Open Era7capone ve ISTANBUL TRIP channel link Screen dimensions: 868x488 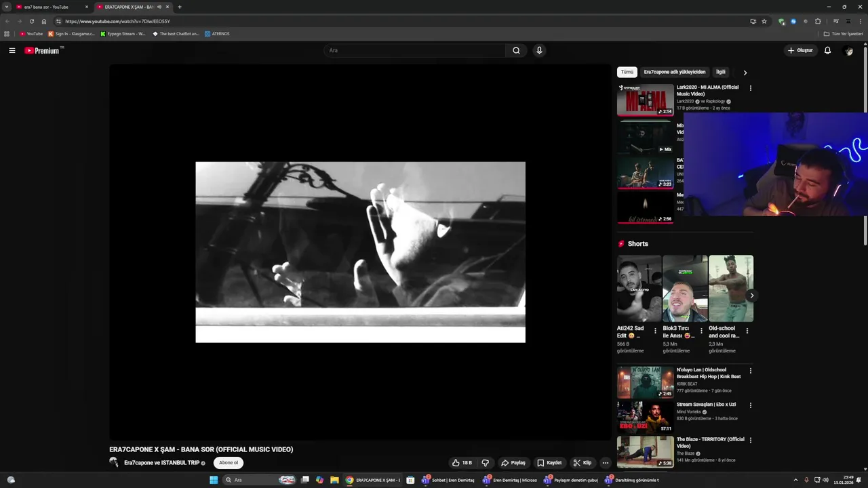click(161, 463)
